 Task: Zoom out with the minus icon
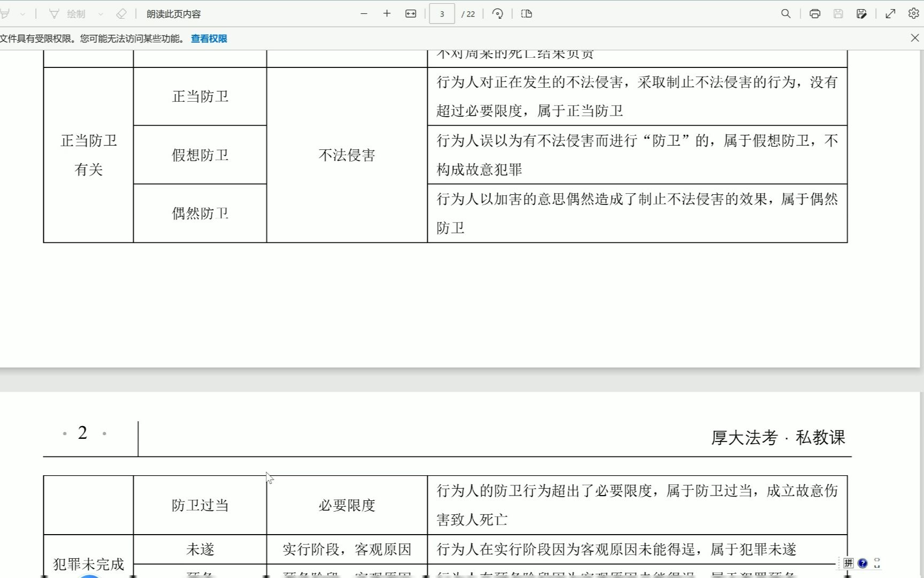point(364,14)
